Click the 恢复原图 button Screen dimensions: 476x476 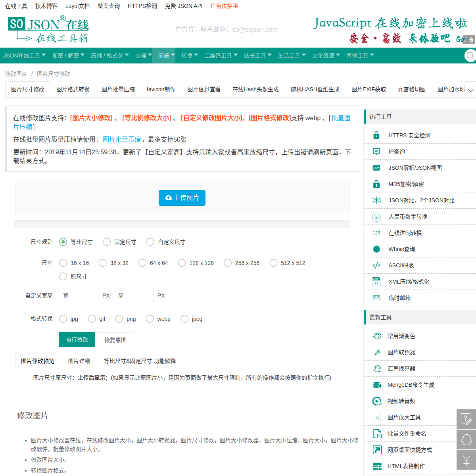[115, 340]
